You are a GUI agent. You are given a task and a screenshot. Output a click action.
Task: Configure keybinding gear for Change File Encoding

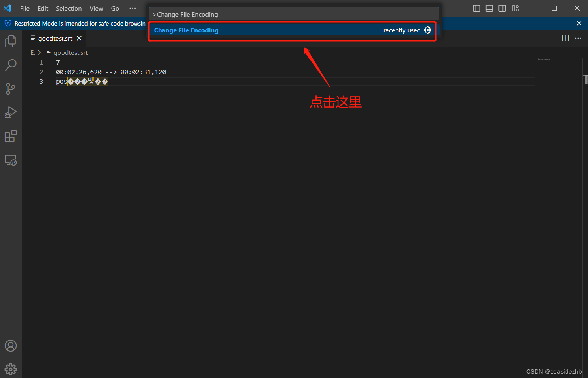(x=428, y=30)
